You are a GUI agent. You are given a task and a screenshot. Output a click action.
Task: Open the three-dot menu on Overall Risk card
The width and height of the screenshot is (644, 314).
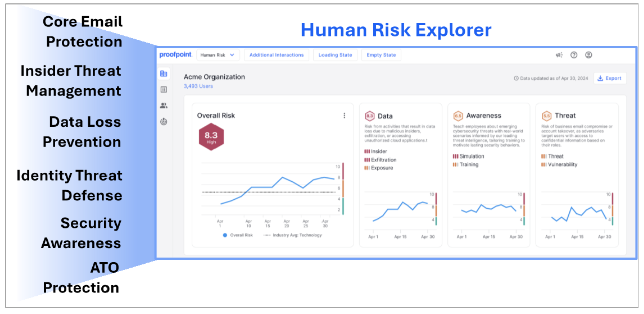click(344, 115)
